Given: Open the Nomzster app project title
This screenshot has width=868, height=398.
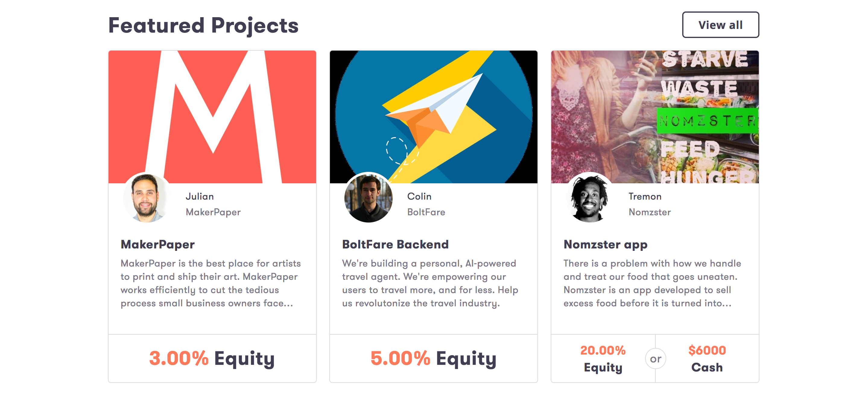Looking at the screenshot, I should coord(605,244).
